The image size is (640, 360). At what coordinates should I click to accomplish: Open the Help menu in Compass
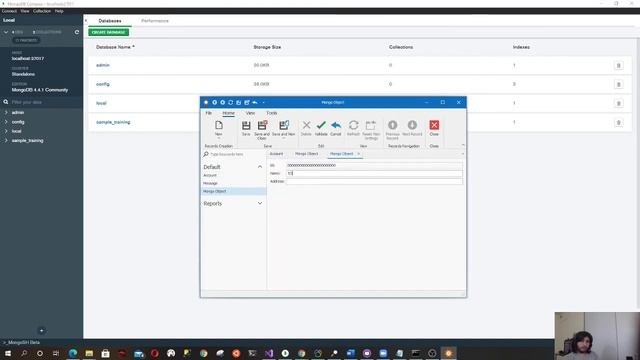(59, 11)
